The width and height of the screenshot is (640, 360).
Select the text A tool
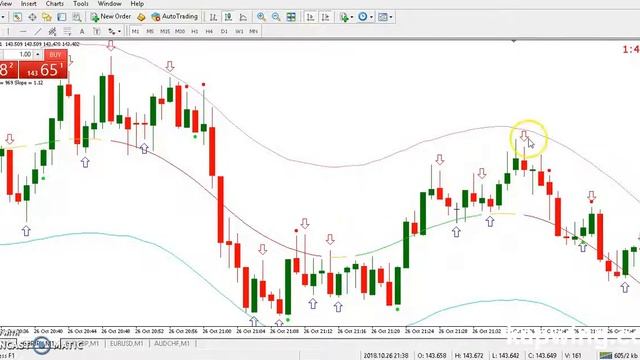tap(82, 31)
